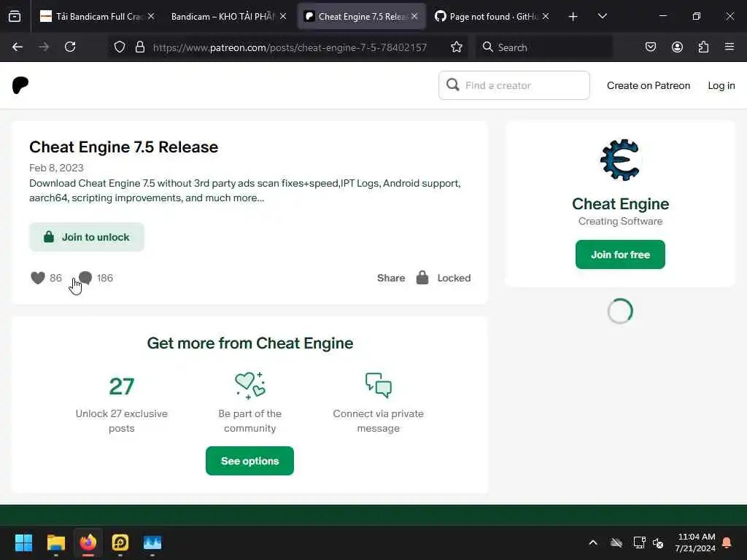Open a new browser tab

[573, 17]
